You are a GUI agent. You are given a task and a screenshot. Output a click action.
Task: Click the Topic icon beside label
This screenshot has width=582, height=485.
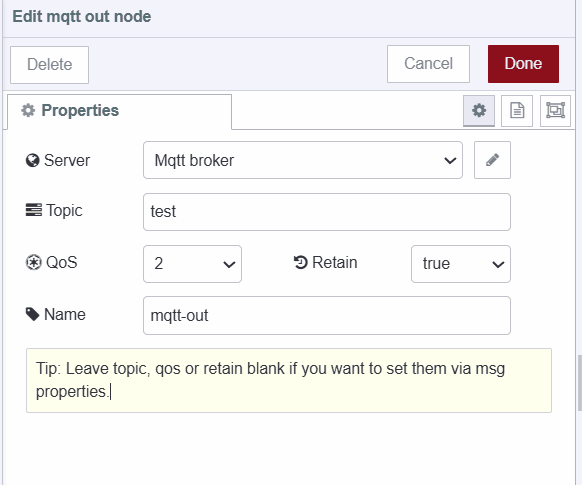(33, 210)
